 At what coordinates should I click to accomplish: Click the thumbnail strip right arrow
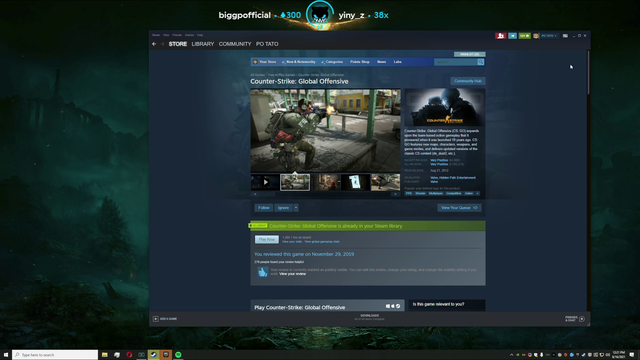click(x=396, y=194)
